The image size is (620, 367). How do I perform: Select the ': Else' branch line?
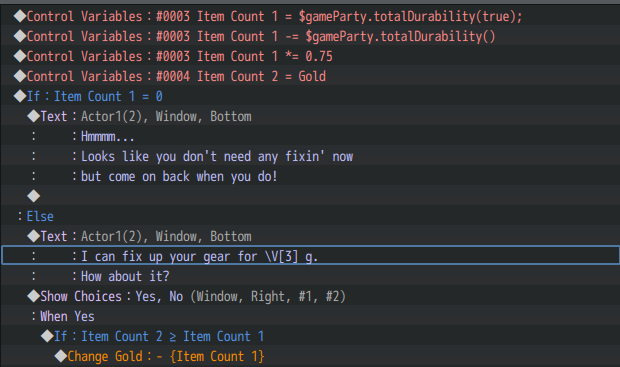point(310,216)
